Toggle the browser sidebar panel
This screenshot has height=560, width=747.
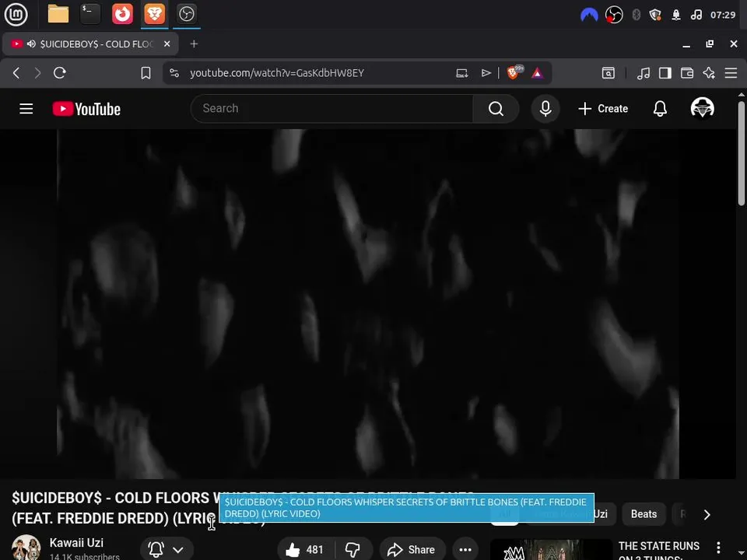pyautogui.click(x=665, y=73)
